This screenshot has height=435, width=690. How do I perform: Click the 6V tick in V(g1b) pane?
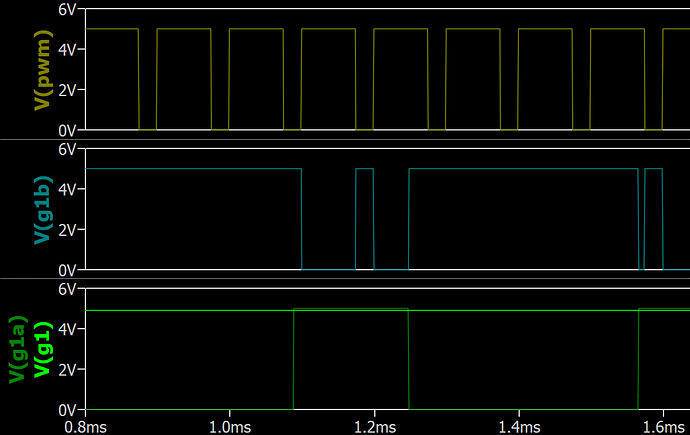(68, 149)
